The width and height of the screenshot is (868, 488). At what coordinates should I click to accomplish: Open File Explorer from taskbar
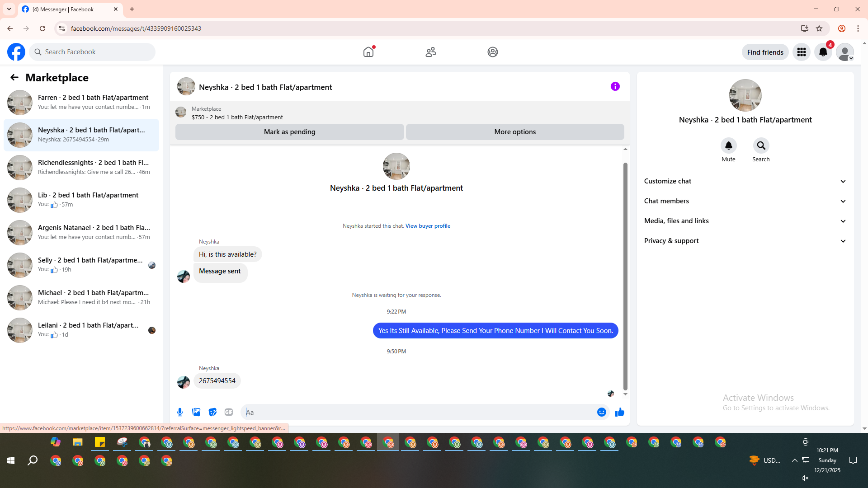pyautogui.click(x=78, y=442)
